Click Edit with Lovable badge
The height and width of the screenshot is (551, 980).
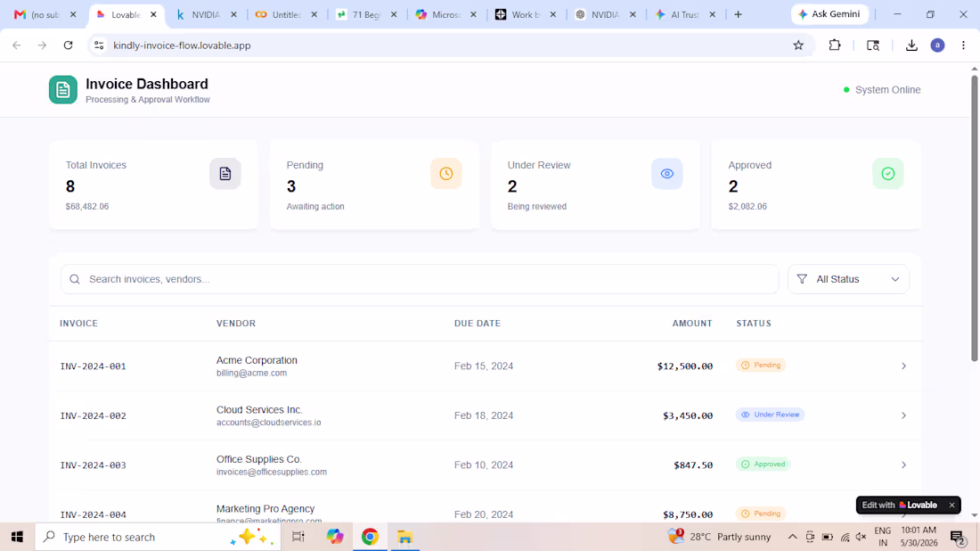900,505
